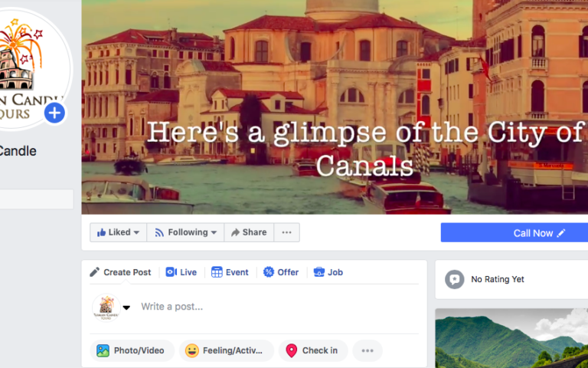The height and width of the screenshot is (368, 588).
Task: Select the Create Post tab
Action: point(120,272)
